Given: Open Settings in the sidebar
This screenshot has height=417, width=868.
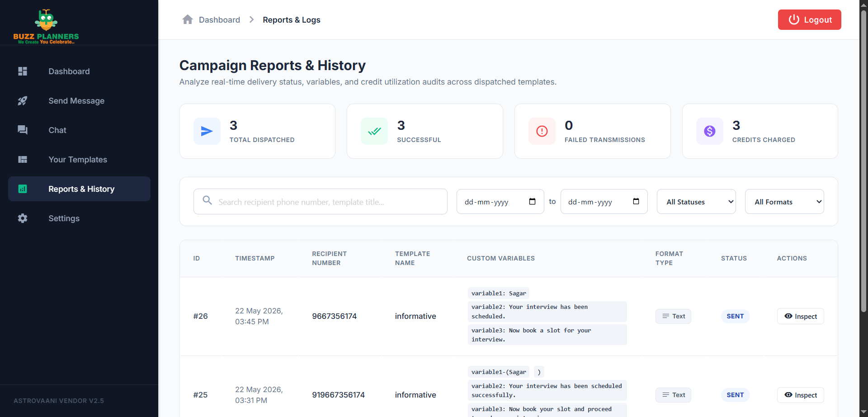Looking at the screenshot, I should [79, 218].
